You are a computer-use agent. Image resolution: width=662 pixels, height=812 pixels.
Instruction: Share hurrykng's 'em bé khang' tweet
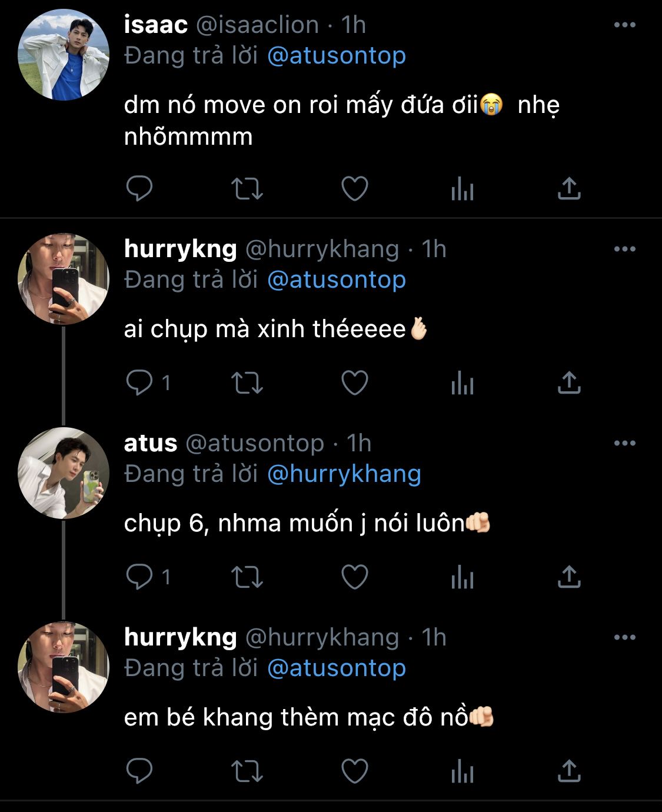click(x=569, y=771)
